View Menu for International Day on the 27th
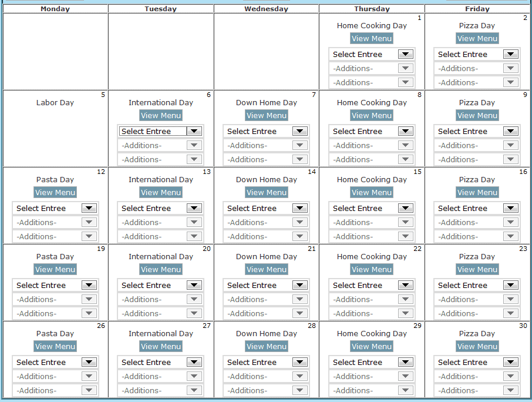 (x=161, y=346)
